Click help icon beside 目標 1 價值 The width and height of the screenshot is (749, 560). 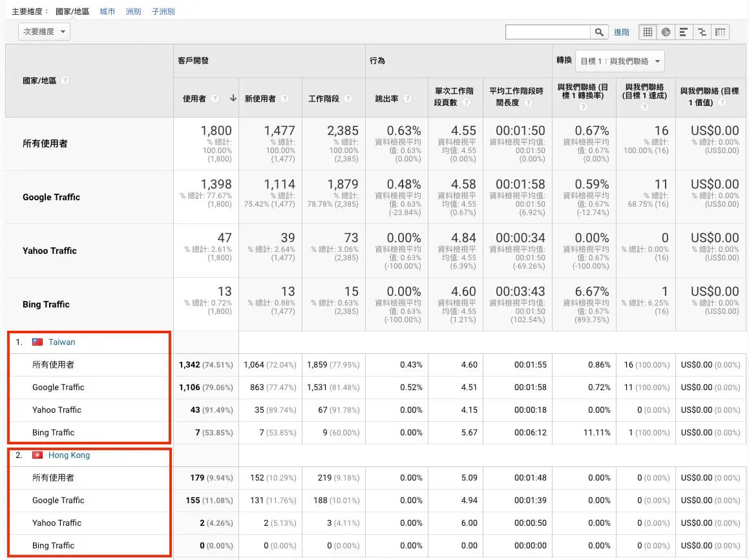723,102
